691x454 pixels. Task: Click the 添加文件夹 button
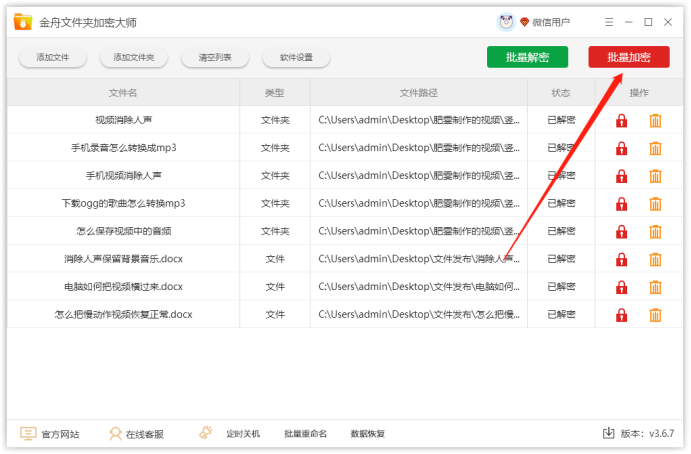point(134,58)
